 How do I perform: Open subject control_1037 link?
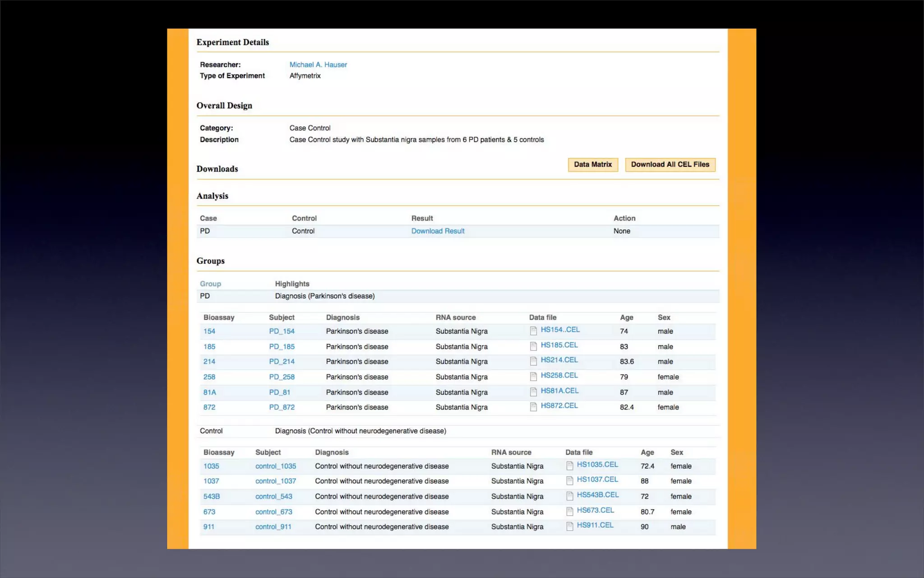pos(276,481)
